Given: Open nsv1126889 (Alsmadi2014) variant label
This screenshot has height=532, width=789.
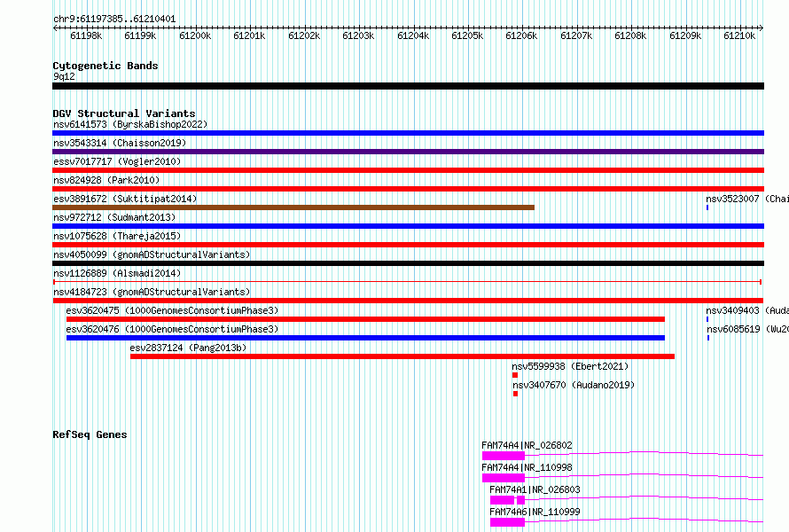Looking at the screenshot, I should 117,273.
